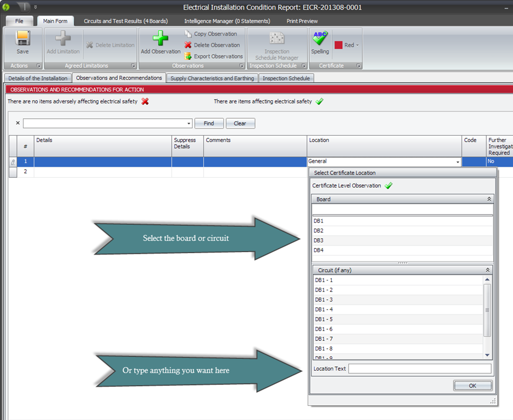513x420 pixels.
Task: Click the Copy Observation icon
Action: point(188,34)
